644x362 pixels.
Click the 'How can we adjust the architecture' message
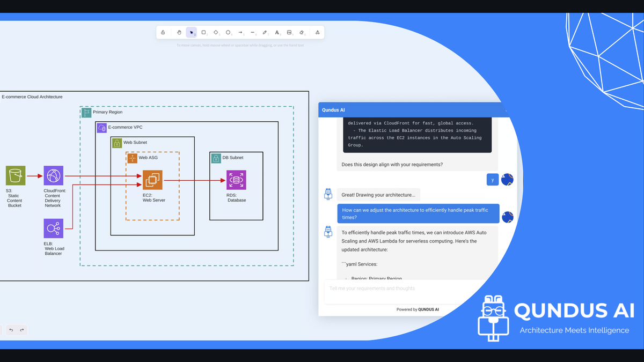click(x=418, y=213)
